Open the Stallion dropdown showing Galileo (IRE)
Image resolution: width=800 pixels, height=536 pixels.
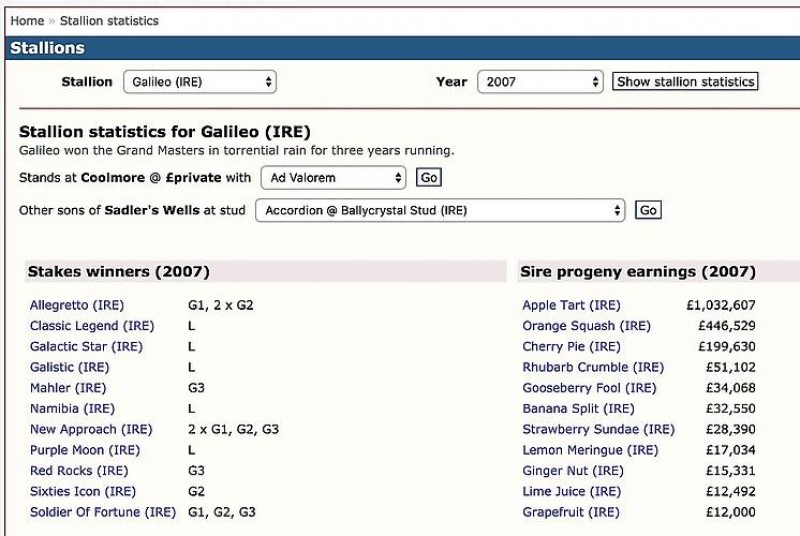tap(199, 82)
